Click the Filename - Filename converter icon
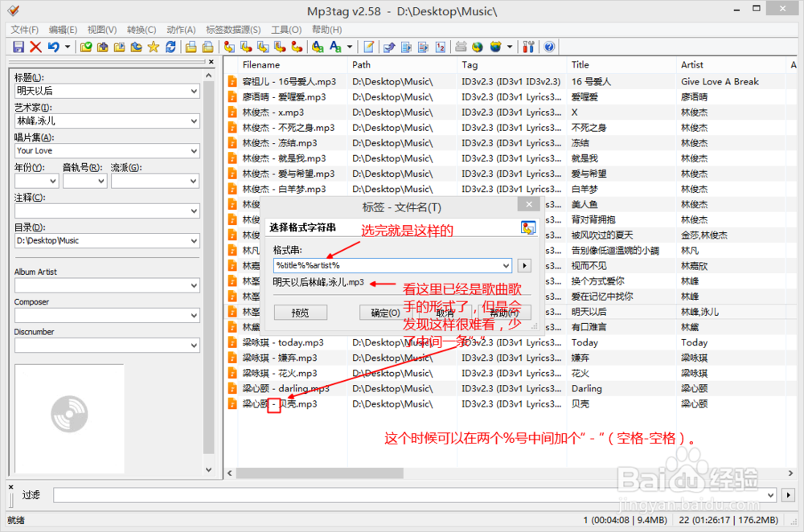Screen dimensions: 804x532 [x=263, y=47]
